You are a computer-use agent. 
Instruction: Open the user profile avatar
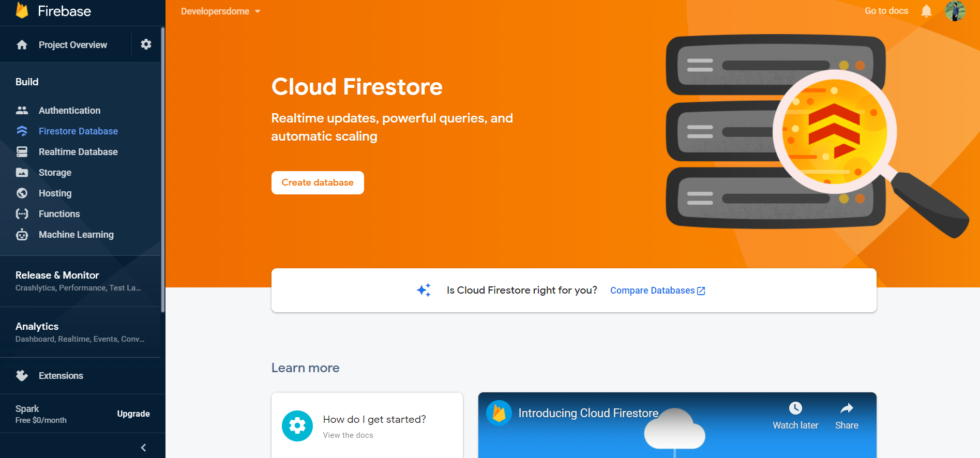click(x=955, y=11)
